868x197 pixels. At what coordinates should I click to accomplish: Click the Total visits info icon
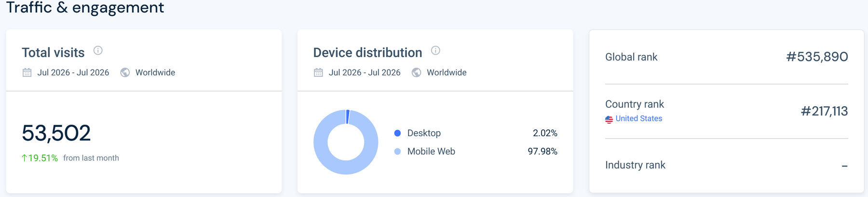click(x=98, y=50)
